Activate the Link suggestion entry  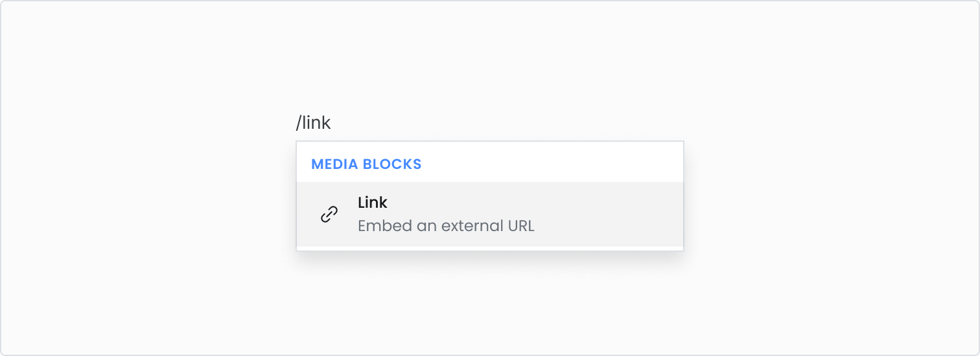click(490, 214)
